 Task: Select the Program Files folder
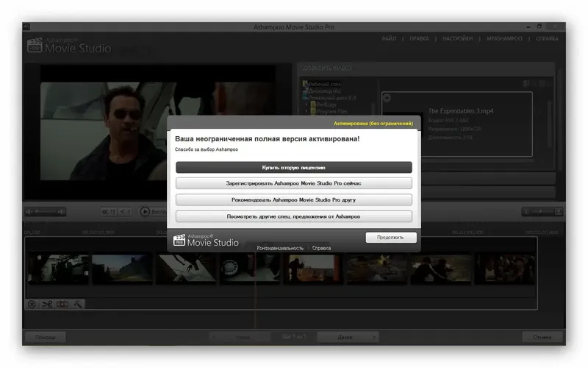[332, 111]
